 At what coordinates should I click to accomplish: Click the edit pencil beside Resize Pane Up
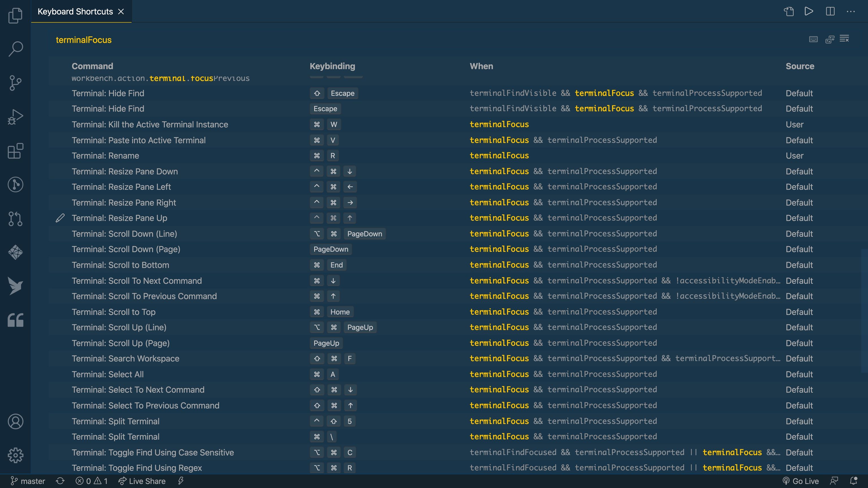coord(60,218)
